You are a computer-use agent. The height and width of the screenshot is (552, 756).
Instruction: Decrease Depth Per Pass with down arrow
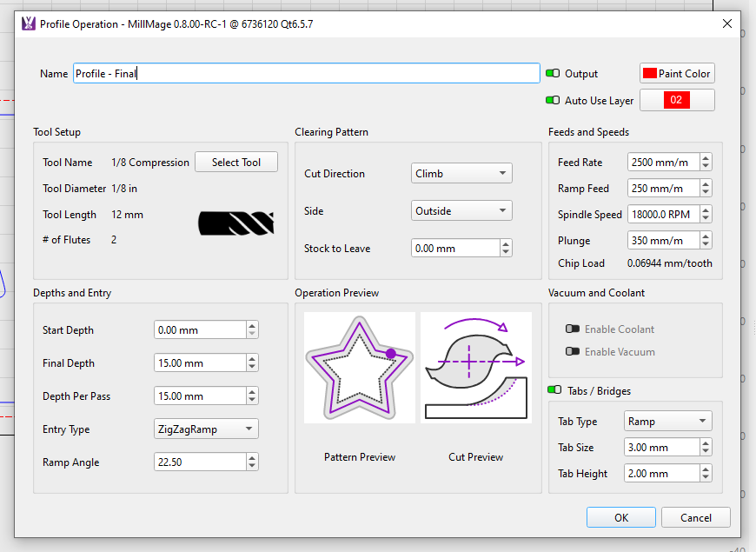click(x=252, y=401)
